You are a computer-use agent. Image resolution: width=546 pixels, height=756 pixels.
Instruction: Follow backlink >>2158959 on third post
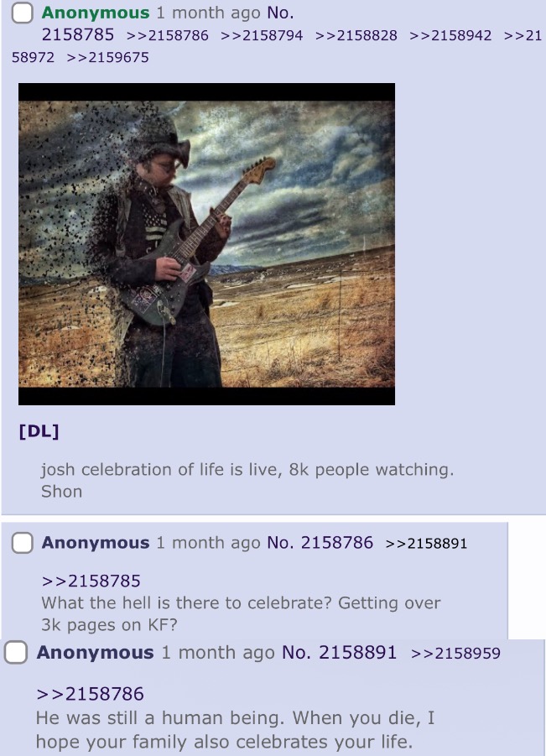tap(456, 654)
